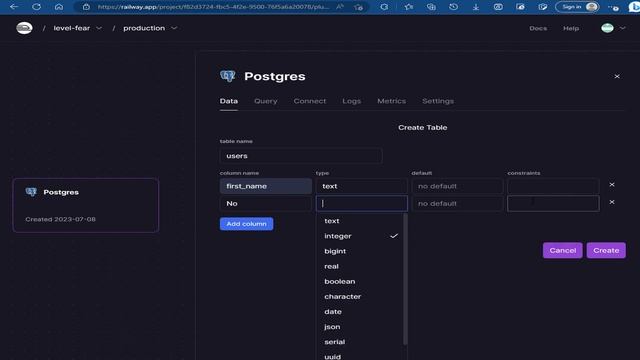Viewport: 640px width, 360px height.
Task: Choose serial in the type list
Action: click(x=361, y=342)
